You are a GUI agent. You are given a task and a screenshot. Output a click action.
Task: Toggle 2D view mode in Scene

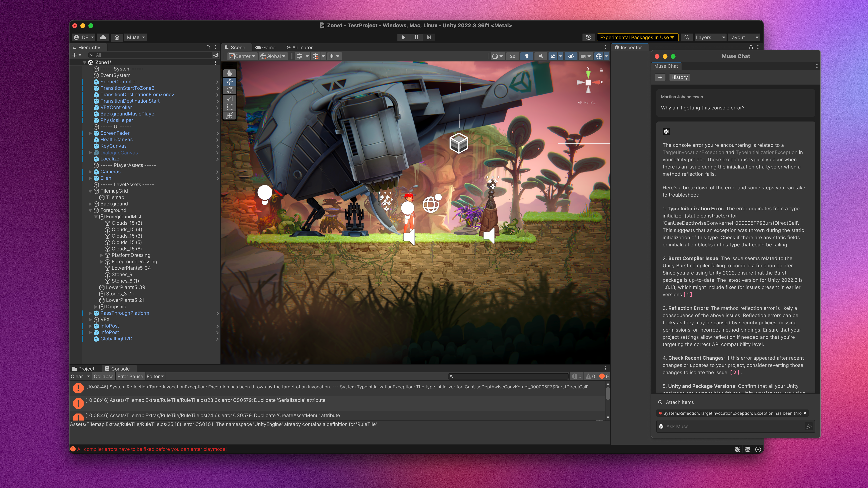[513, 56]
